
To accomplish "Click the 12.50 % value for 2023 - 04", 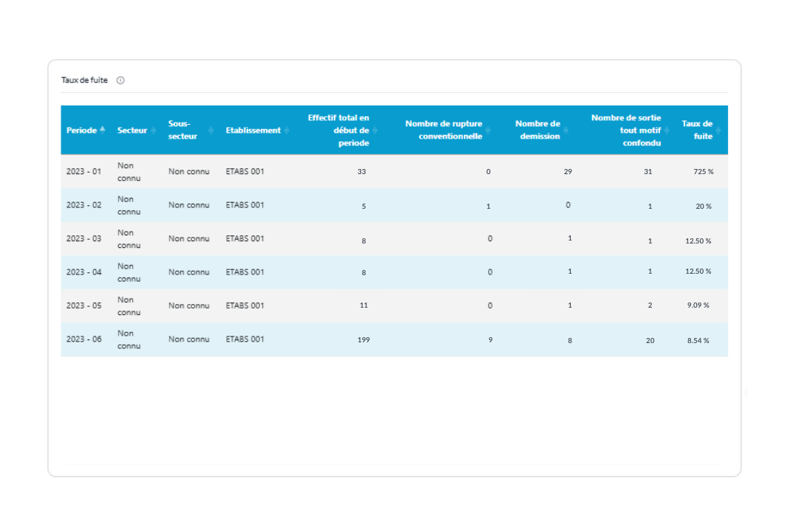I will [x=697, y=271].
